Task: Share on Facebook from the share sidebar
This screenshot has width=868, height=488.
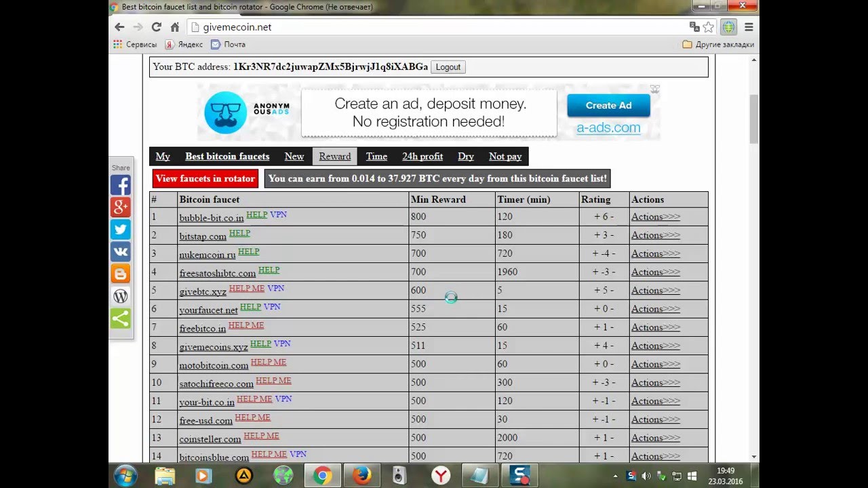Action: point(121,185)
